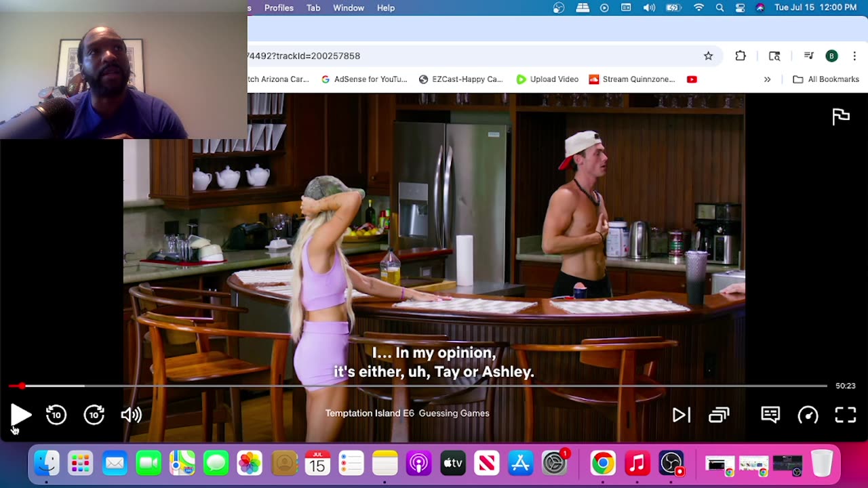Open the playback speed selector
Image resolution: width=868 pixels, height=488 pixels.
(808, 415)
